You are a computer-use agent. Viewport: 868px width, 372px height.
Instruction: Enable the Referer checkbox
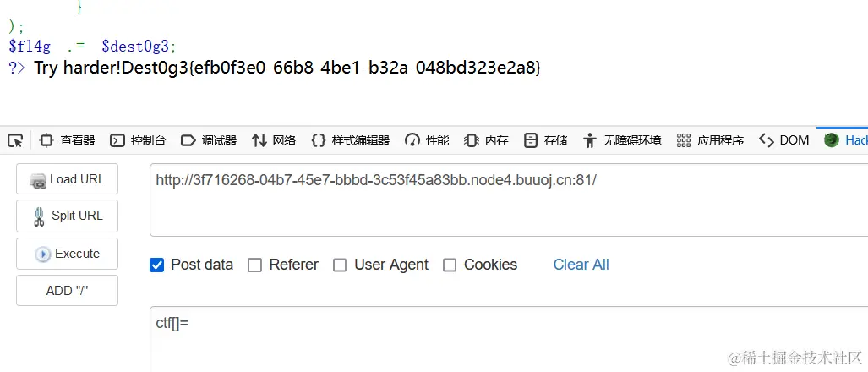[x=254, y=265]
